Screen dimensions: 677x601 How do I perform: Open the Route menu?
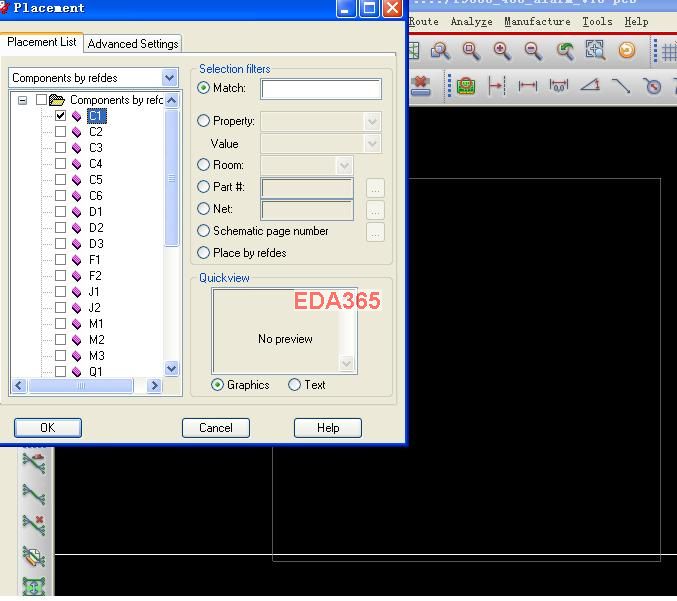tap(424, 22)
